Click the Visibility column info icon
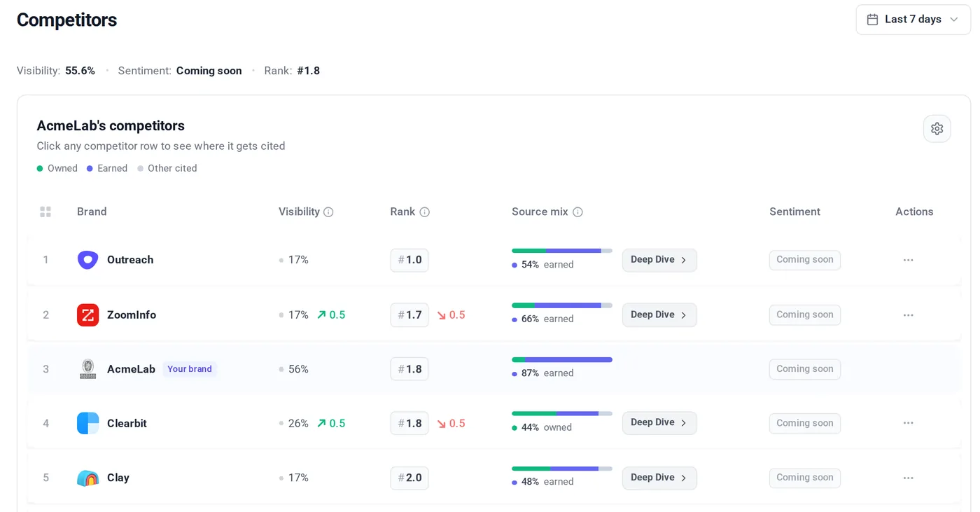This screenshot has height=512, width=980. (x=328, y=212)
